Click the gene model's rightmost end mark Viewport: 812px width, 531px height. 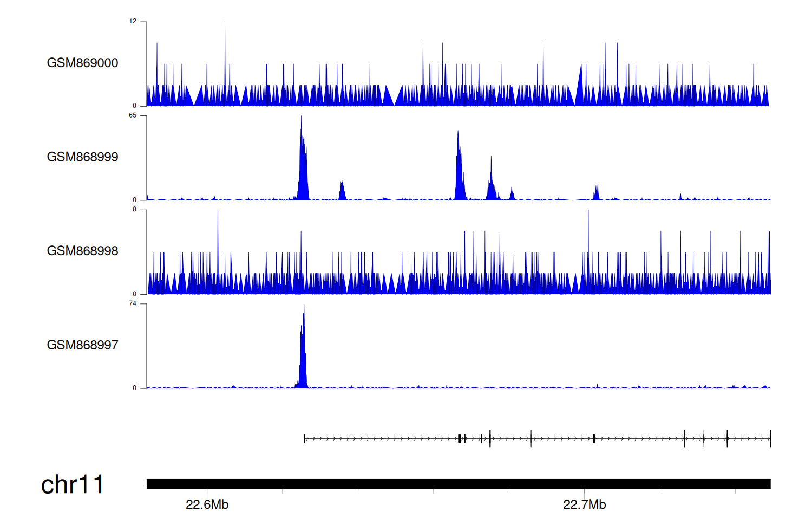click(x=770, y=438)
